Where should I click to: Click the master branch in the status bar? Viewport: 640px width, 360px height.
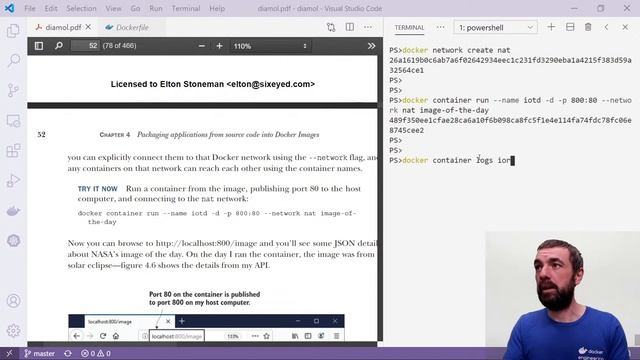39,353
